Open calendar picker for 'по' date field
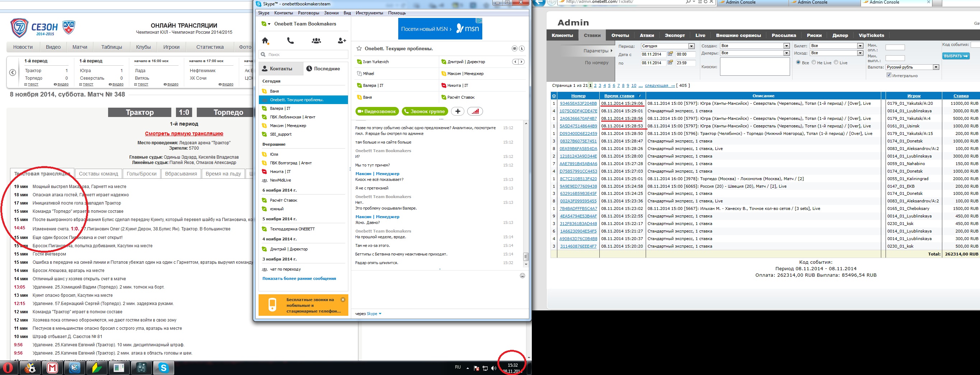This screenshot has height=375, width=980. 670,62
